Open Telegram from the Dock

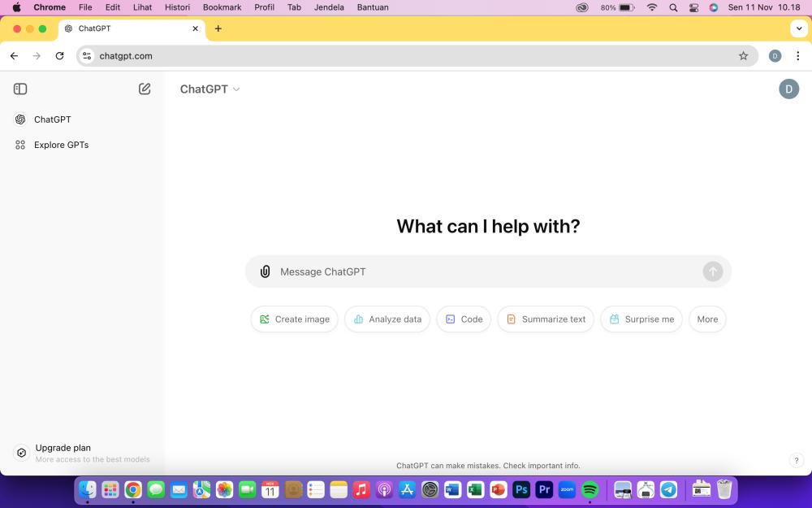click(668, 489)
